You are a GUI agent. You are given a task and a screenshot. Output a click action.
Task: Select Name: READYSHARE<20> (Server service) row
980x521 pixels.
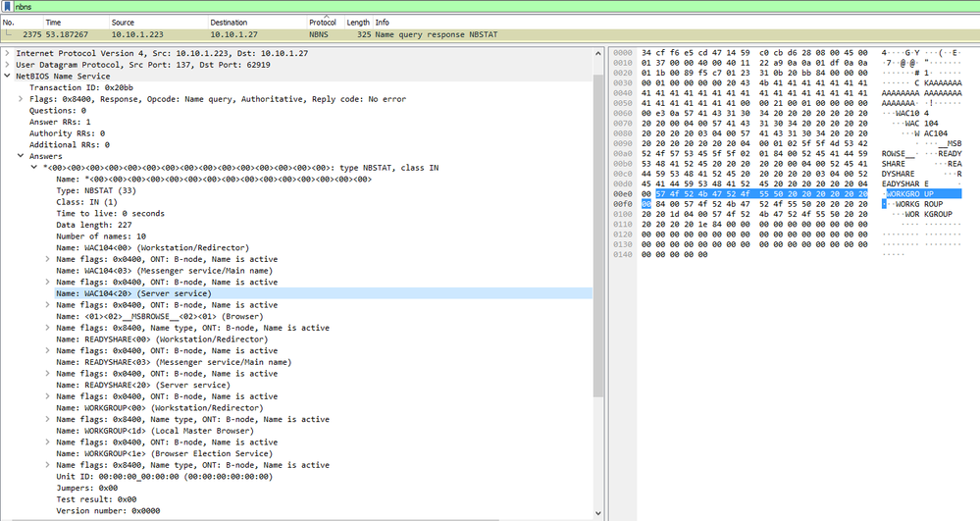pos(143,385)
